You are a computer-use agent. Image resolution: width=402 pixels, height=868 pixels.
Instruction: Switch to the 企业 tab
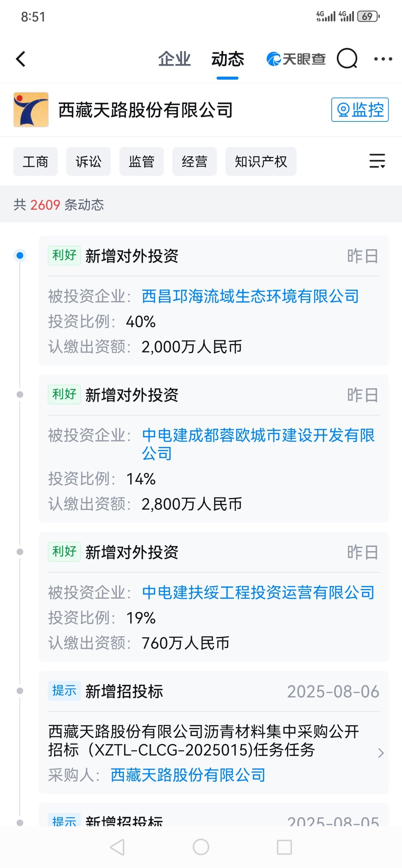(174, 59)
